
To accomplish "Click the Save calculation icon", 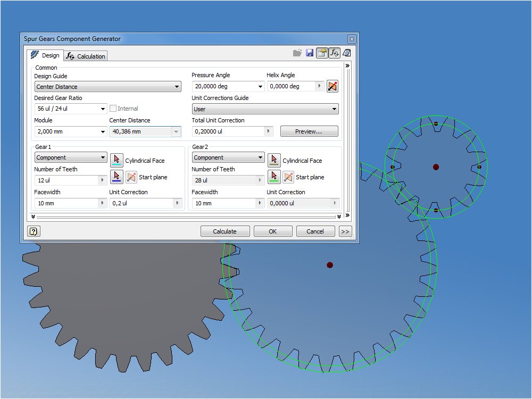I will pos(309,53).
